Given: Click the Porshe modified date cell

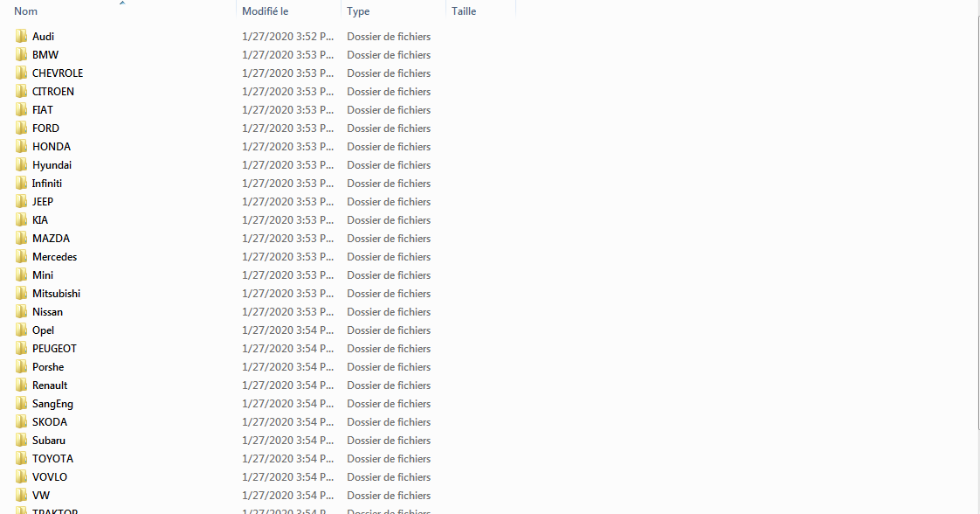Looking at the screenshot, I should pyautogui.click(x=288, y=366).
